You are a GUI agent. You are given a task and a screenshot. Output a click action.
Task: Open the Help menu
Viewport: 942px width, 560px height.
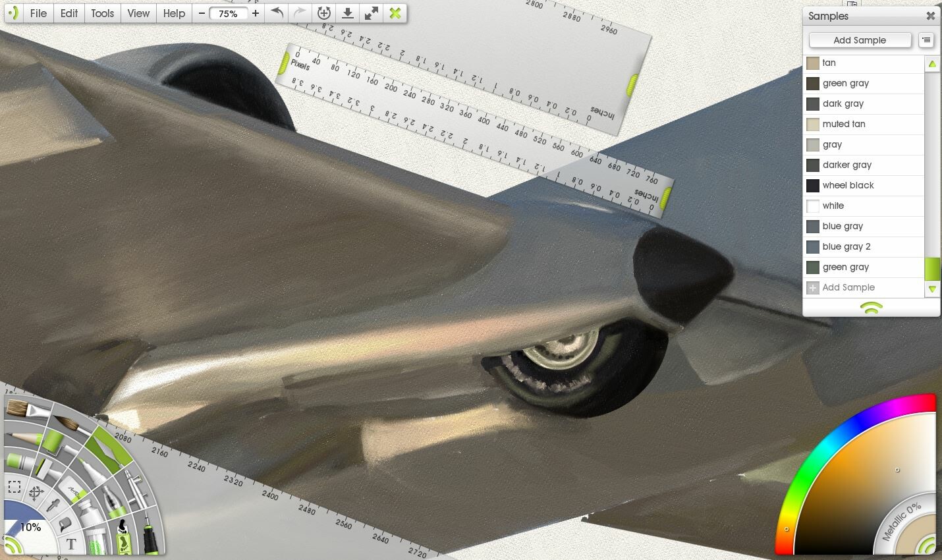point(174,13)
